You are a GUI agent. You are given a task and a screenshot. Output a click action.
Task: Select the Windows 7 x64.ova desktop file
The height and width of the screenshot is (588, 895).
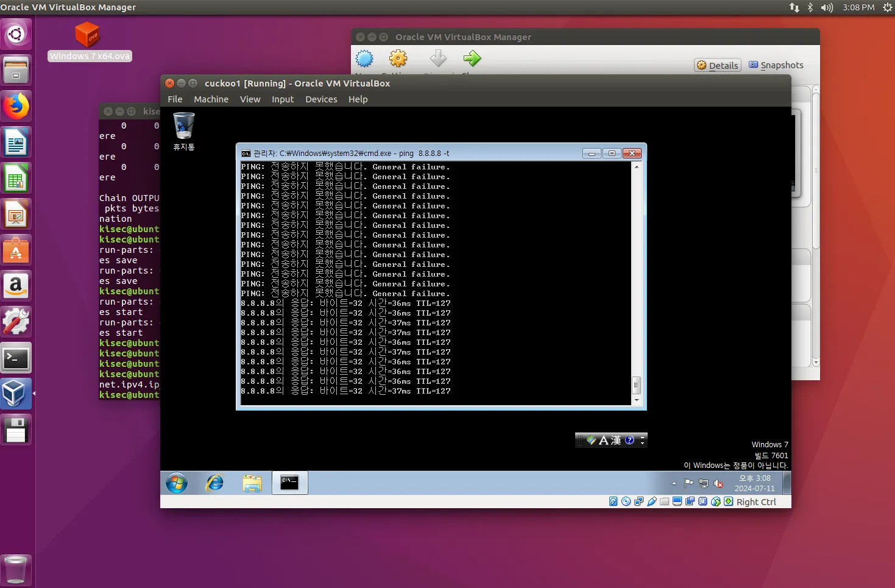click(89, 42)
